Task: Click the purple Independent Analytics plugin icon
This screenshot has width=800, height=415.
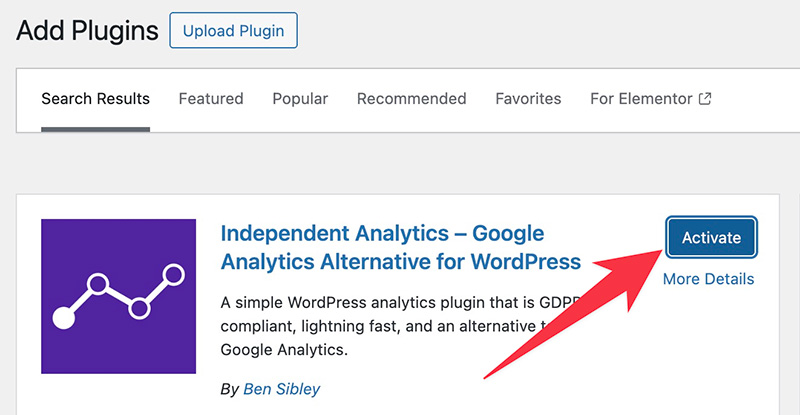Action: coord(119,297)
